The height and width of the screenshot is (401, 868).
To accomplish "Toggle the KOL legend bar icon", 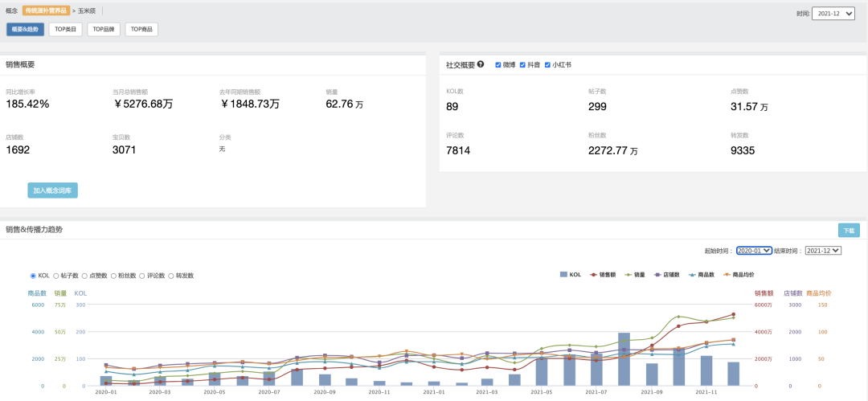I will 563,274.
